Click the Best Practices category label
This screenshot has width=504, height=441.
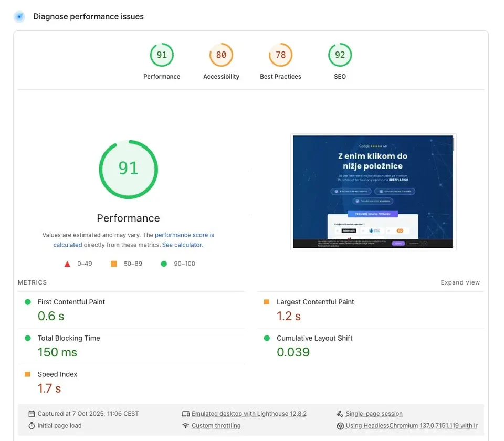(x=280, y=77)
